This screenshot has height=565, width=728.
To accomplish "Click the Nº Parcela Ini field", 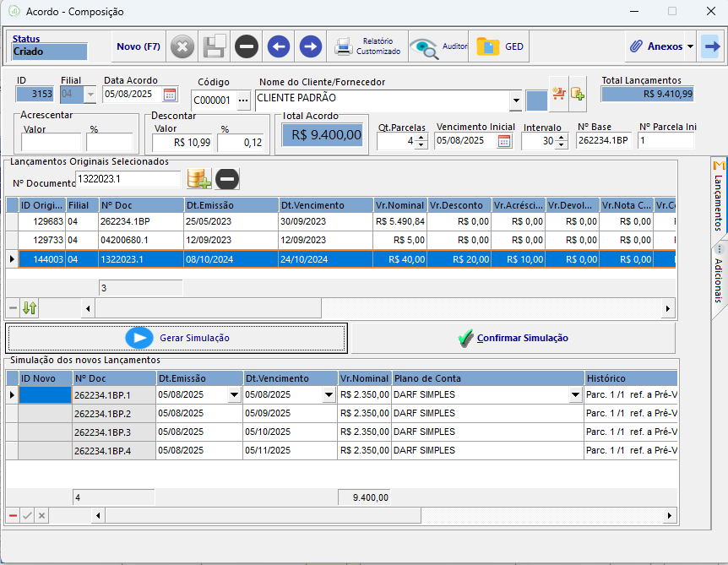I will pyautogui.click(x=666, y=140).
